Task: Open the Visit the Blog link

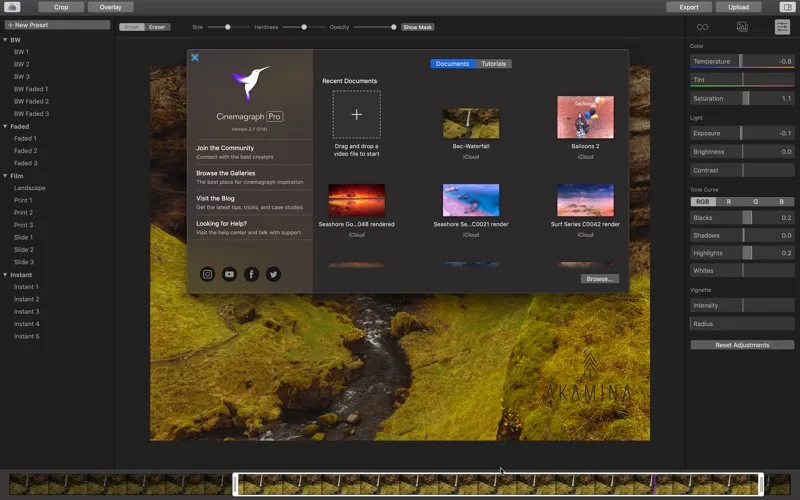Action: tap(250, 203)
